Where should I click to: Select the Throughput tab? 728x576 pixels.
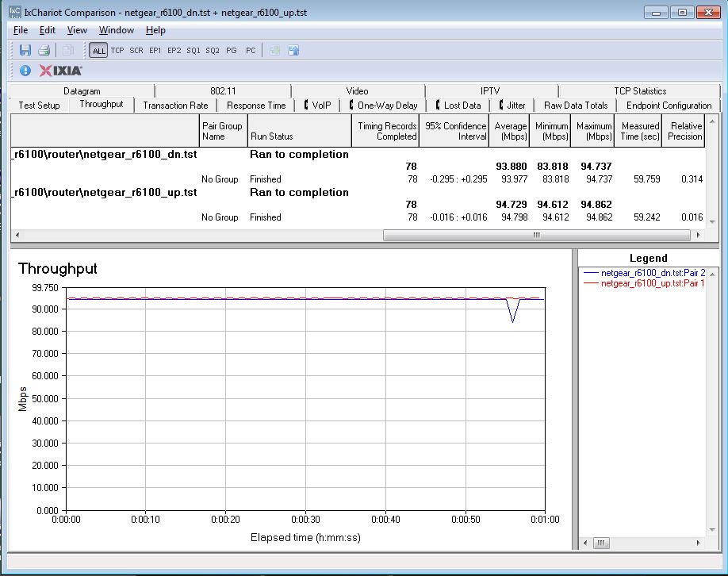(102, 104)
